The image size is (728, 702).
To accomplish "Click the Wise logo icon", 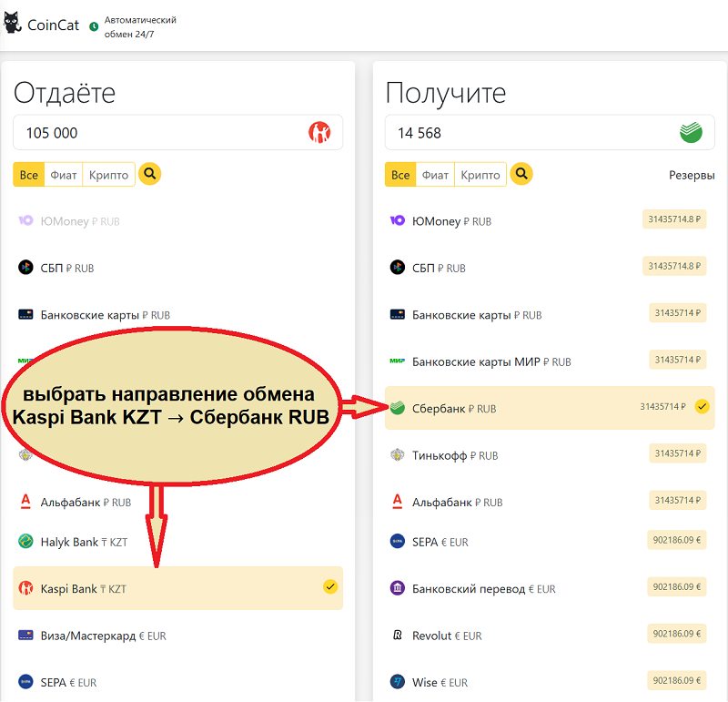I will [x=398, y=682].
